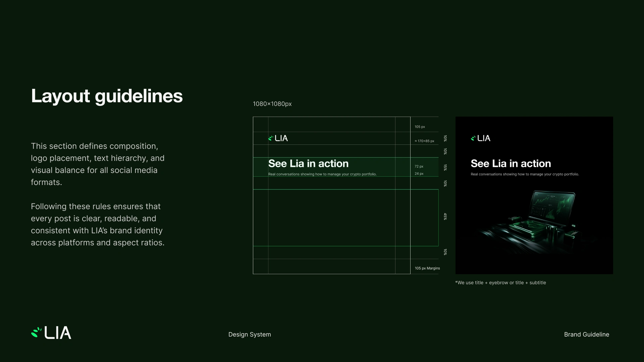Screen dimensions: 644x362
Task: Select the See Lia in action title on the black preview
Action: (x=511, y=164)
